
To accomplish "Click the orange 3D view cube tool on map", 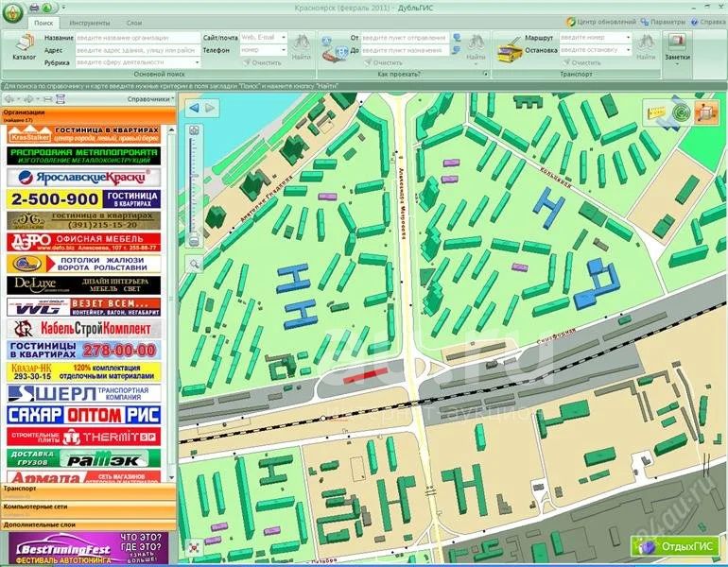I will (x=705, y=112).
